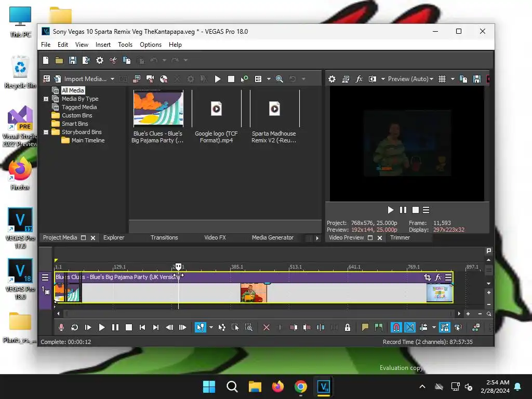This screenshot has height=399, width=532.
Task: Open Windows Start menu in taskbar
Action: tap(209, 387)
